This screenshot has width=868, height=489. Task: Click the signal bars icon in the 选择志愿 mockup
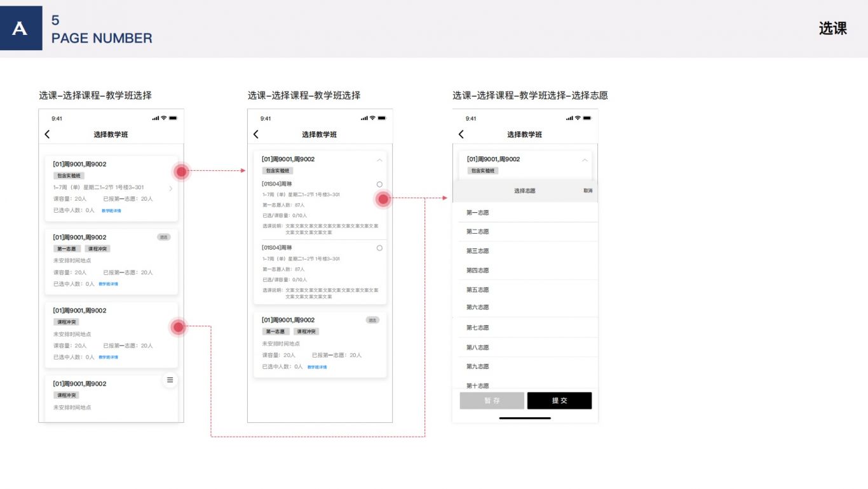pyautogui.click(x=569, y=118)
